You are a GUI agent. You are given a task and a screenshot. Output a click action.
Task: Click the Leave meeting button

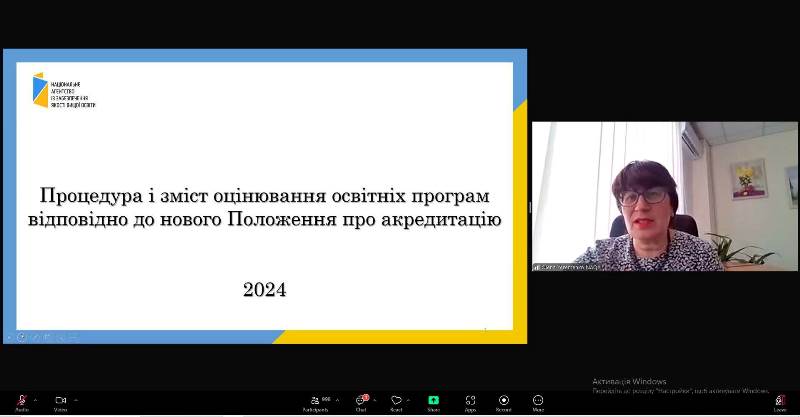[x=780, y=401]
